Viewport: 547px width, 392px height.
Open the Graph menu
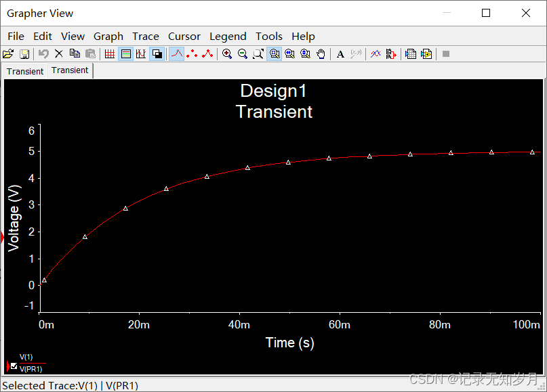(108, 37)
